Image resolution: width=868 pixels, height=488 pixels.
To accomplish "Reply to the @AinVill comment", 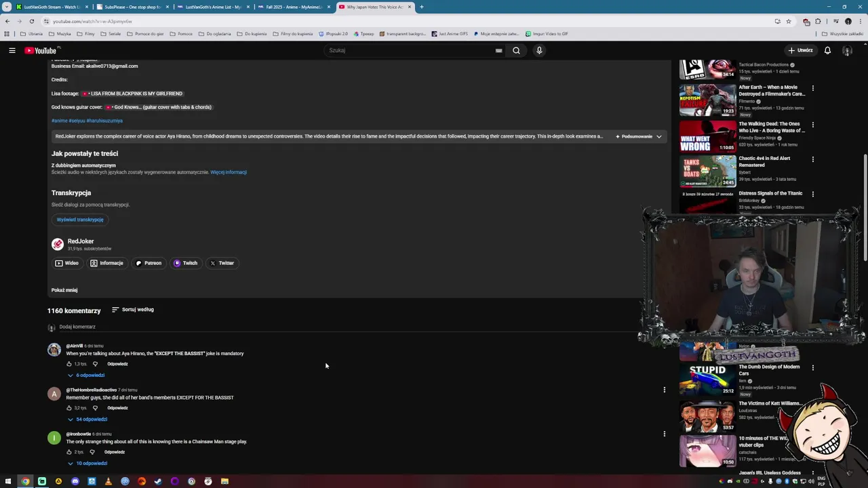I will click(117, 364).
